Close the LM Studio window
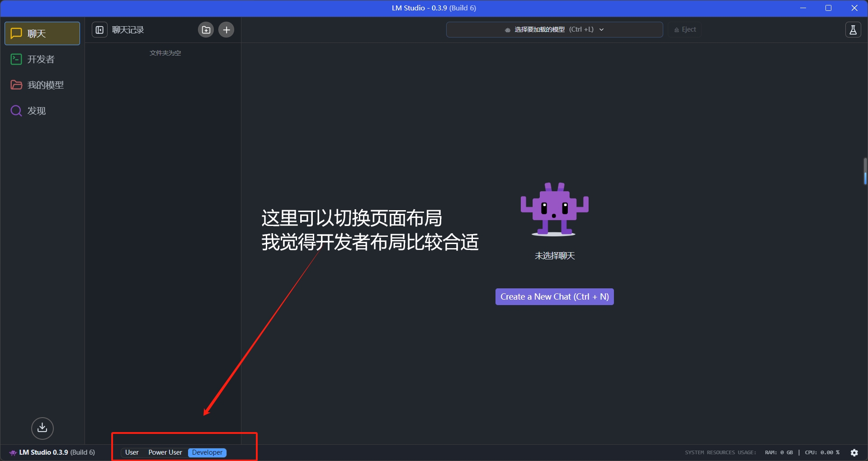This screenshot has height=461, width=868. pos(854,8)
